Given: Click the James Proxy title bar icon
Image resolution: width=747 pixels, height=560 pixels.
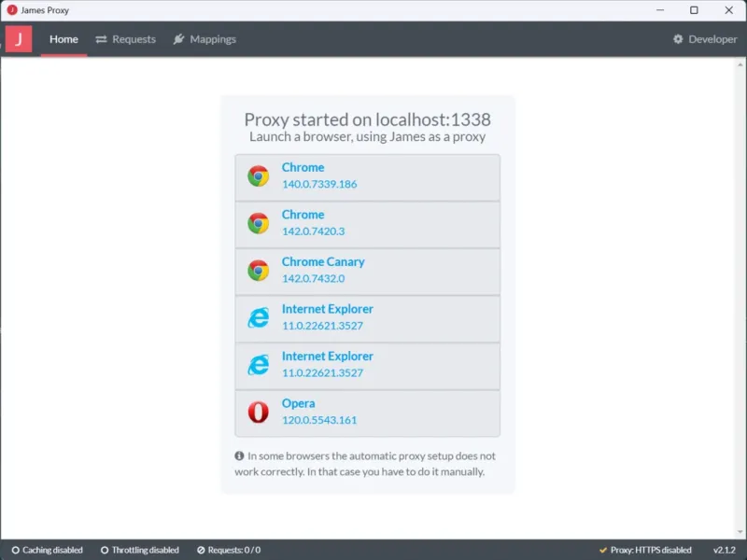Looking at the screenshot, I should 12,10.
